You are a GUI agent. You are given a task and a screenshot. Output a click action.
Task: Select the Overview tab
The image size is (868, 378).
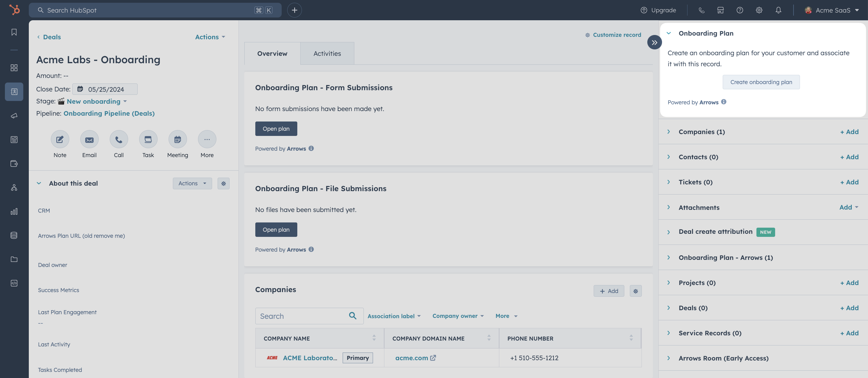click(x=272, y=53)
